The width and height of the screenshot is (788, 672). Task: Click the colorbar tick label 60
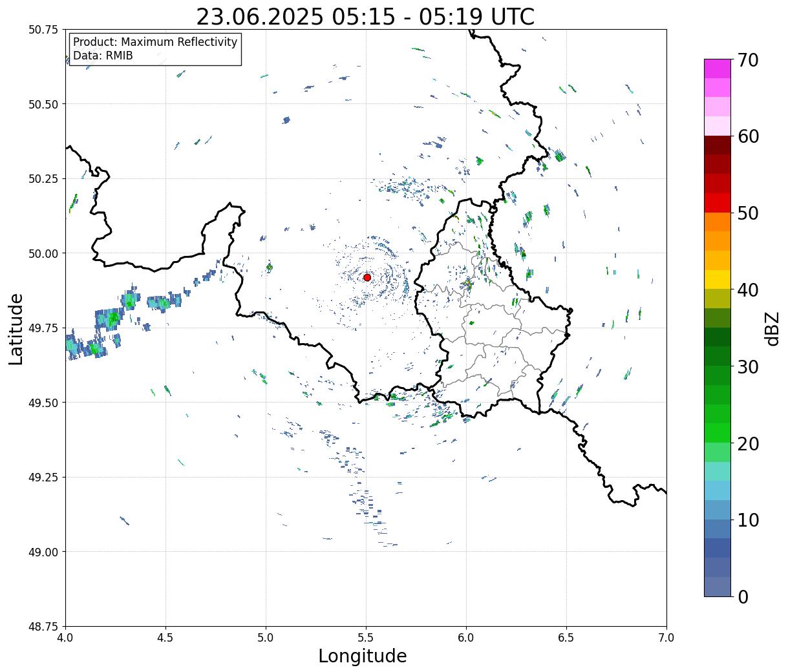click(748, 136)
